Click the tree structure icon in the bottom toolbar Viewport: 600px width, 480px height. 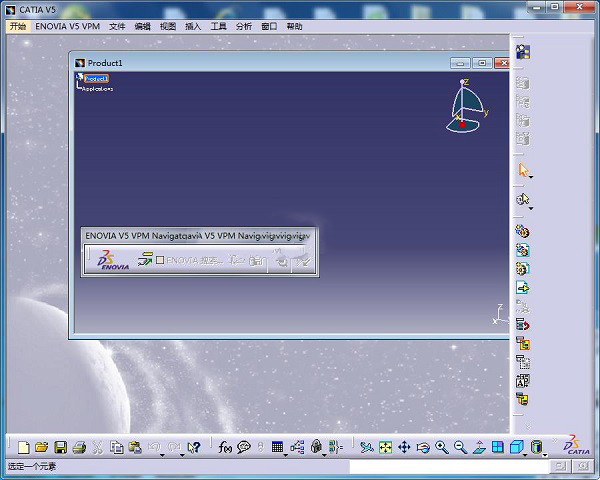coord(297,447)
